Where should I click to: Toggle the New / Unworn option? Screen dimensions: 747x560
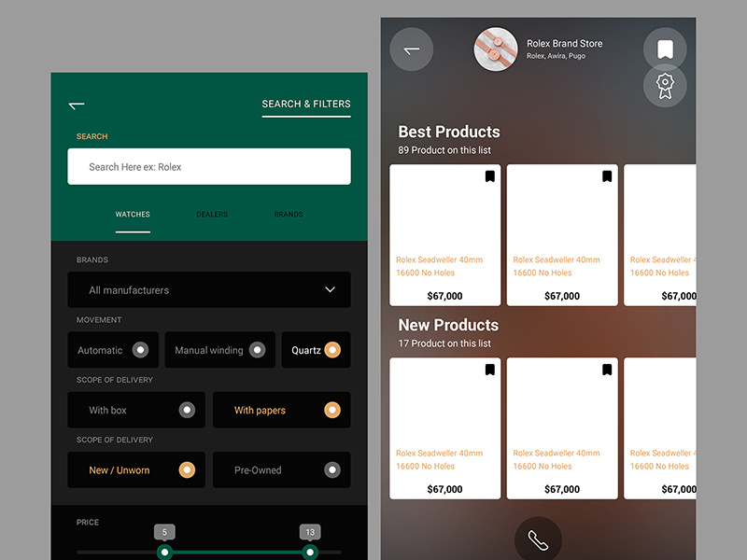click(136, 470)
